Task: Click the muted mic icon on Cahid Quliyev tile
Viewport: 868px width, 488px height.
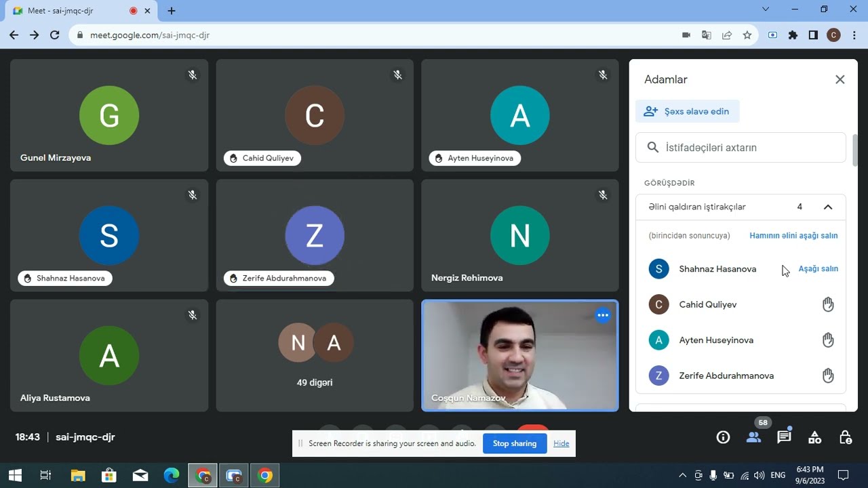Action: (x=398, y=75)
